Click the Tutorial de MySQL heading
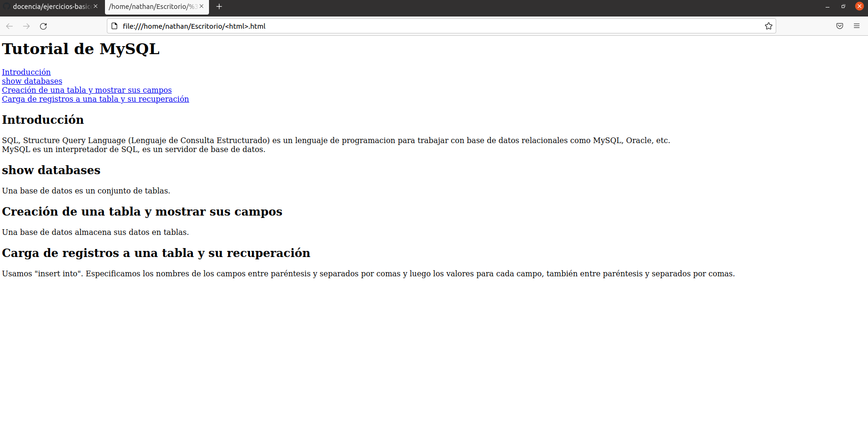 [x=80, y=48]
